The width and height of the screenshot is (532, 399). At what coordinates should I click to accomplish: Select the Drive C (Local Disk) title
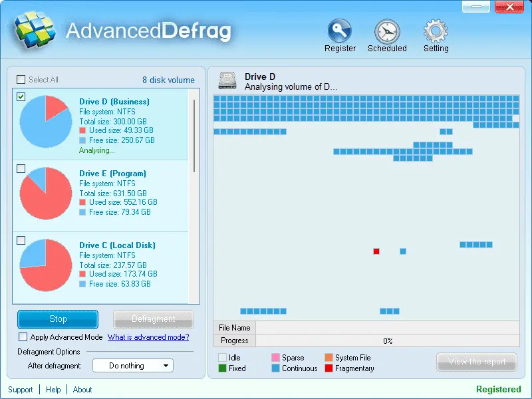pos(118,245)
